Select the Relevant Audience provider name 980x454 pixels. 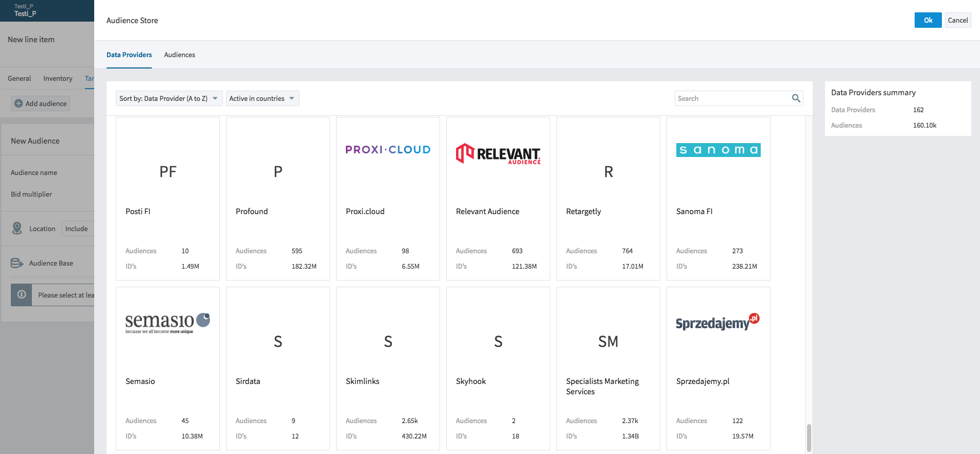pyautogui.click(x=487, y=212)
